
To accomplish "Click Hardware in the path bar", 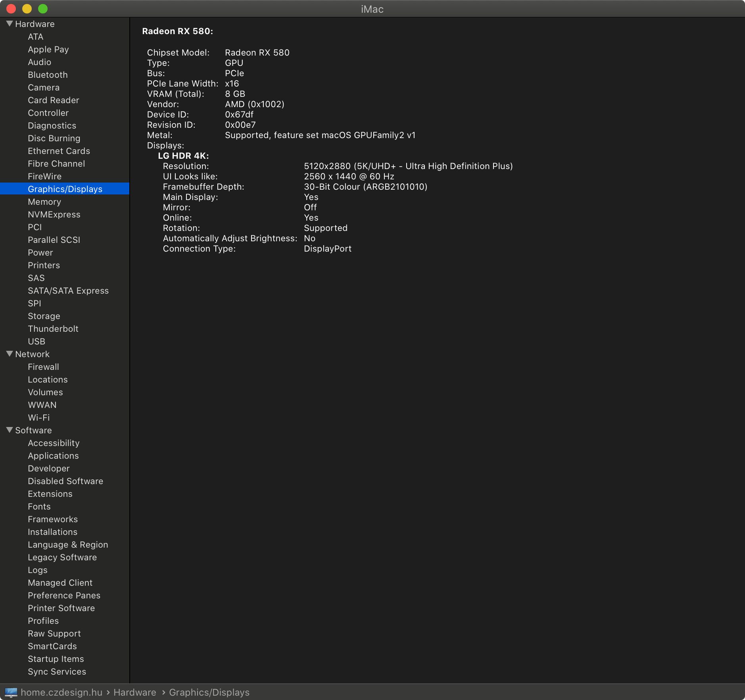I will pyautogui.click(x=135, y=692).
